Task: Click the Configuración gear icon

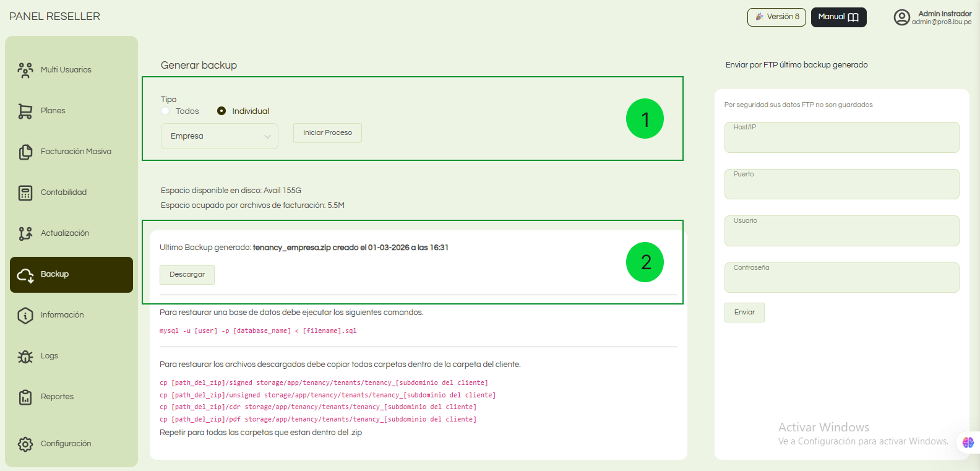Action: tap(25, 444)
